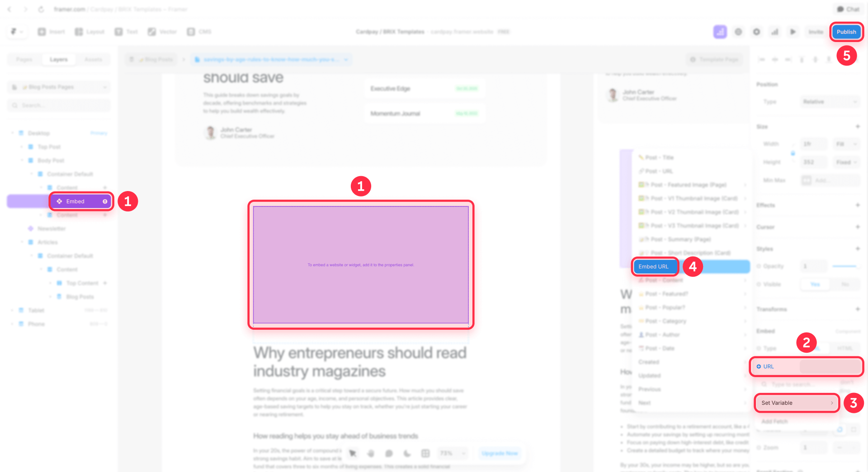Select the Top Post layer
The width and height of the screenshot is (868, 472).
click(49, 147)
